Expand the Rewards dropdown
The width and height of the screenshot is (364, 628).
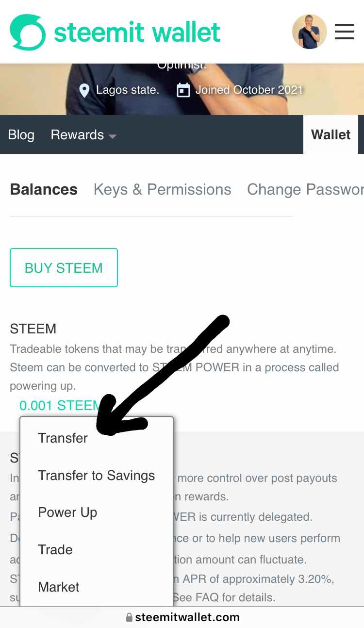click(83, 135)
